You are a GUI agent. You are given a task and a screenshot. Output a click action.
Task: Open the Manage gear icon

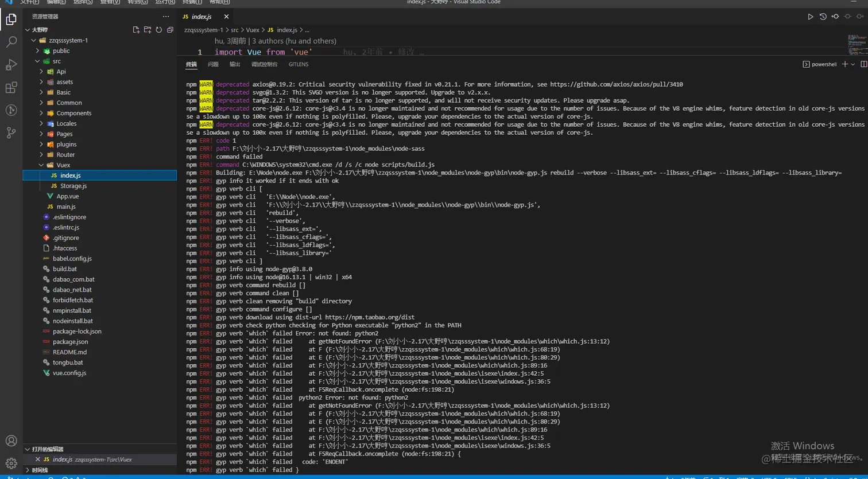pos(11,463)
